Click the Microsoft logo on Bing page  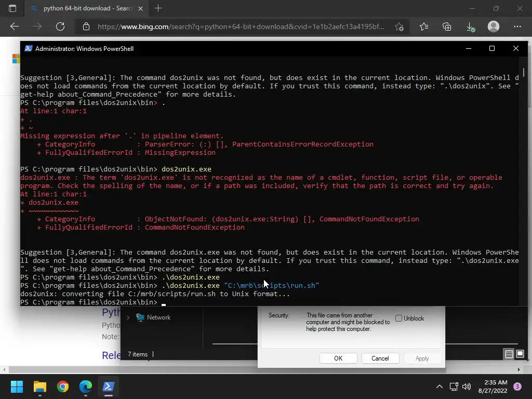[x=16, y=59]
